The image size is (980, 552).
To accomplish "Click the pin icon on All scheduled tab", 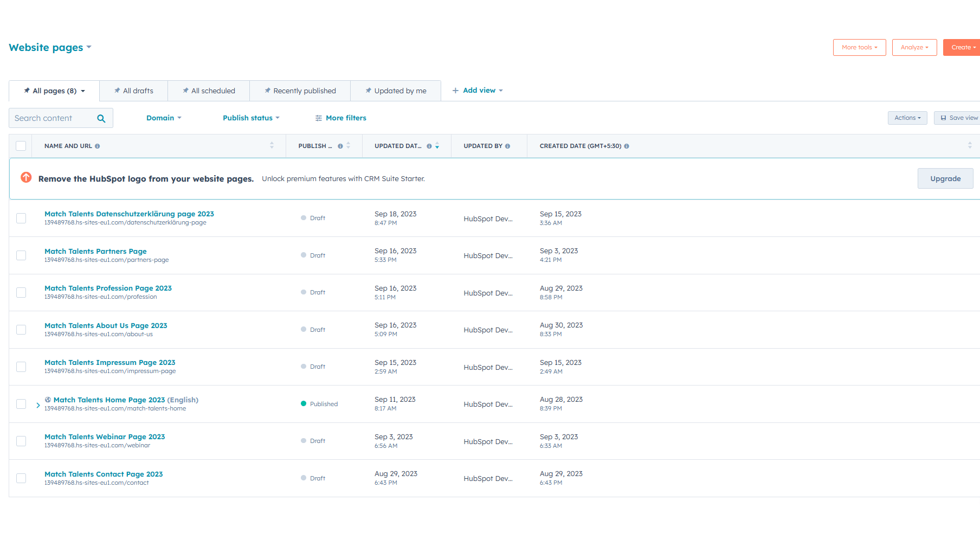I will 185,91.
